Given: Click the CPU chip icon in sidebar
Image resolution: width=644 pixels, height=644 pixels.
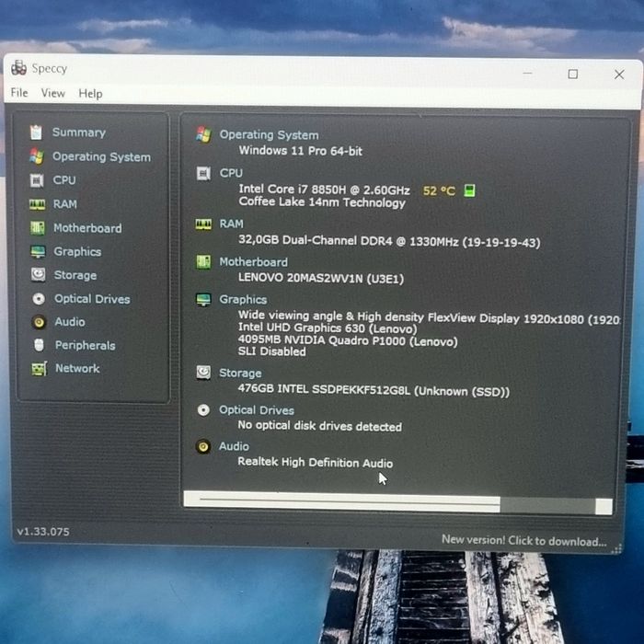Looking at the screenshot, I should (x=37, y=180).
